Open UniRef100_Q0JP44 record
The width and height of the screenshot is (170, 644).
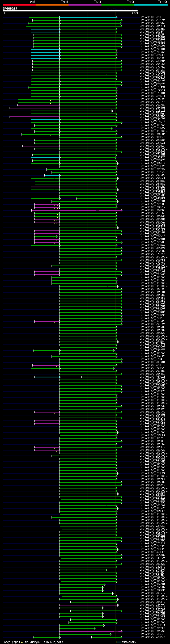[x=152, y=102]
